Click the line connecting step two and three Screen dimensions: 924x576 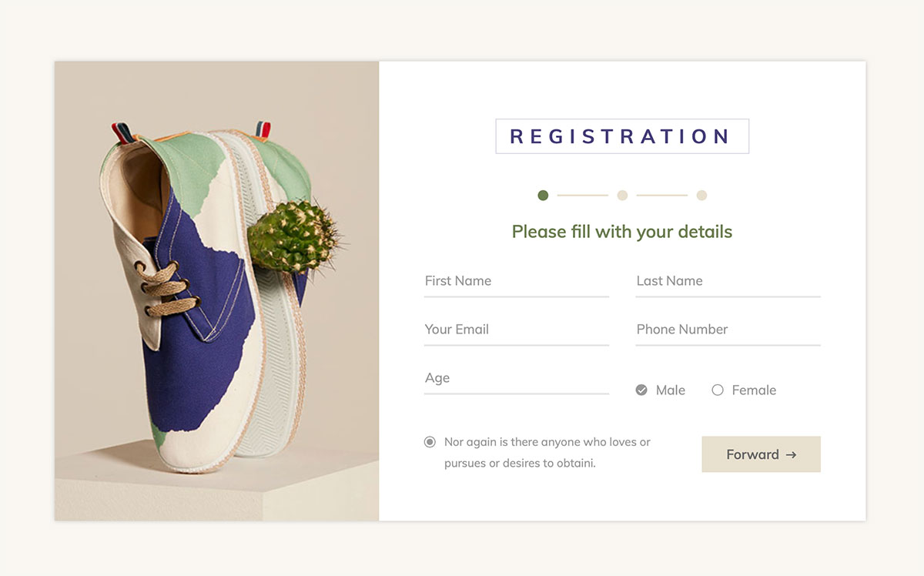coord(662,195)
